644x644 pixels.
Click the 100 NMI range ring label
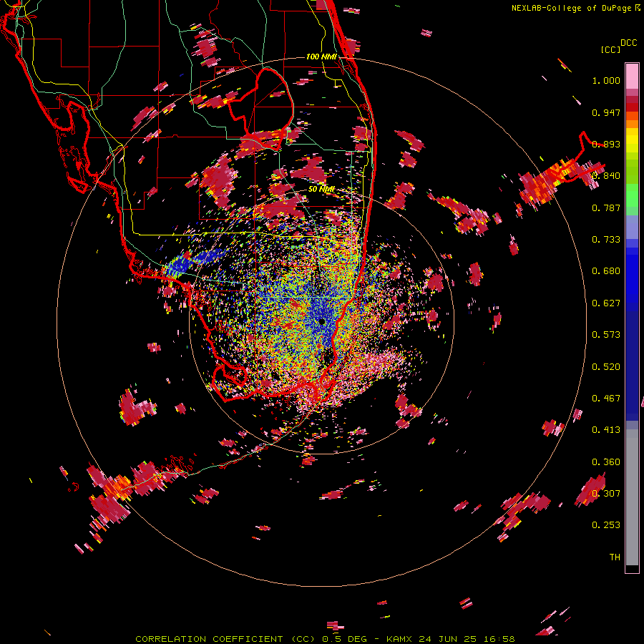(x=321, y=57)
